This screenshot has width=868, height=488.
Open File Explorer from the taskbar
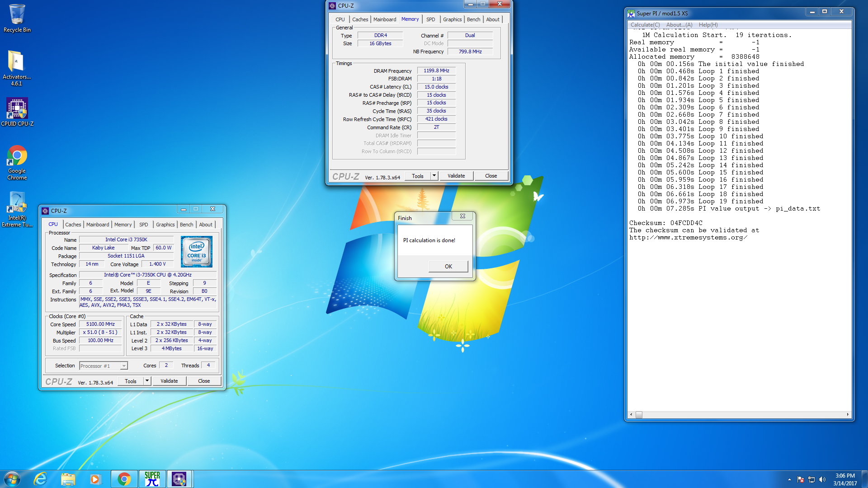coord(68,479)
